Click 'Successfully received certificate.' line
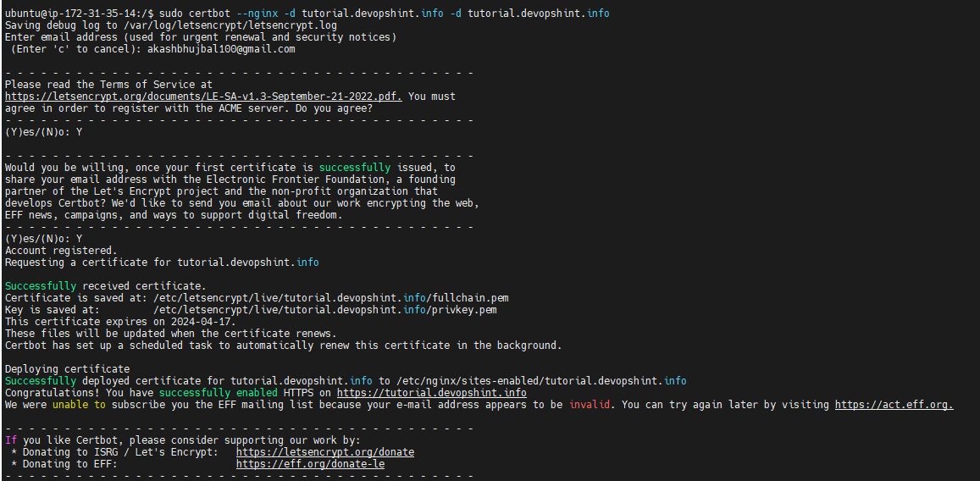 (x=106, y=286)
